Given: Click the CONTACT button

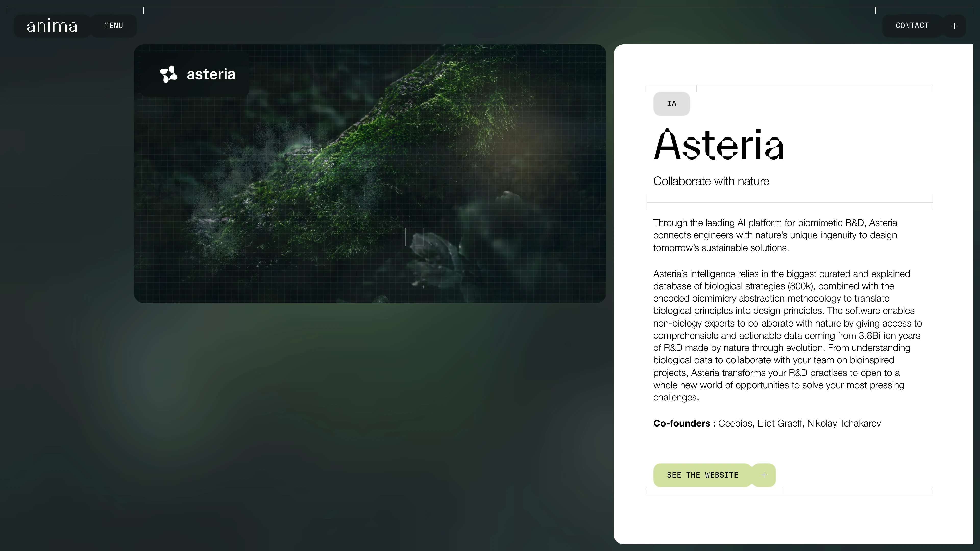Looking at the screenshot, I should 912,26.
